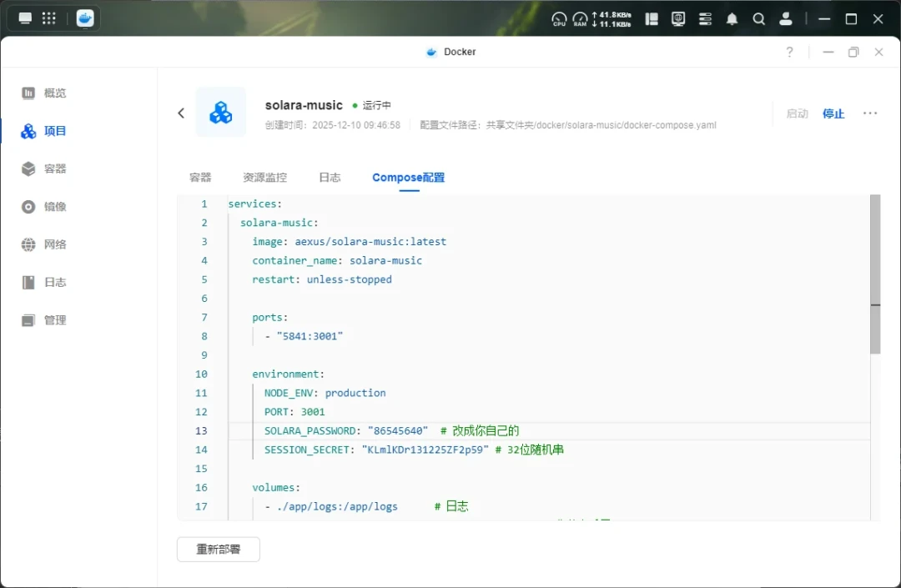Click the 'volumes:' line in editor
This screenshot has width=901, height=588.
tap(276, 488)
